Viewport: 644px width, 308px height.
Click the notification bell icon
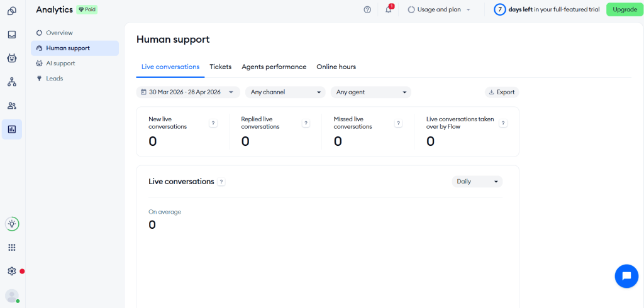click(x=389, y=10)
